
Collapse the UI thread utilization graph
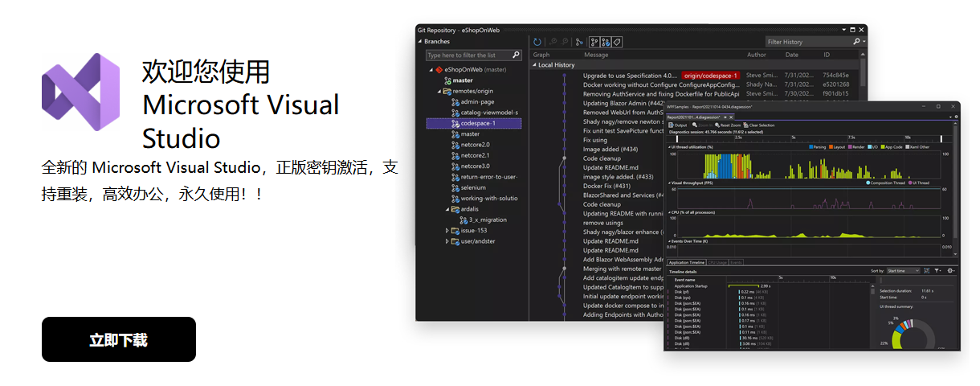669,147
